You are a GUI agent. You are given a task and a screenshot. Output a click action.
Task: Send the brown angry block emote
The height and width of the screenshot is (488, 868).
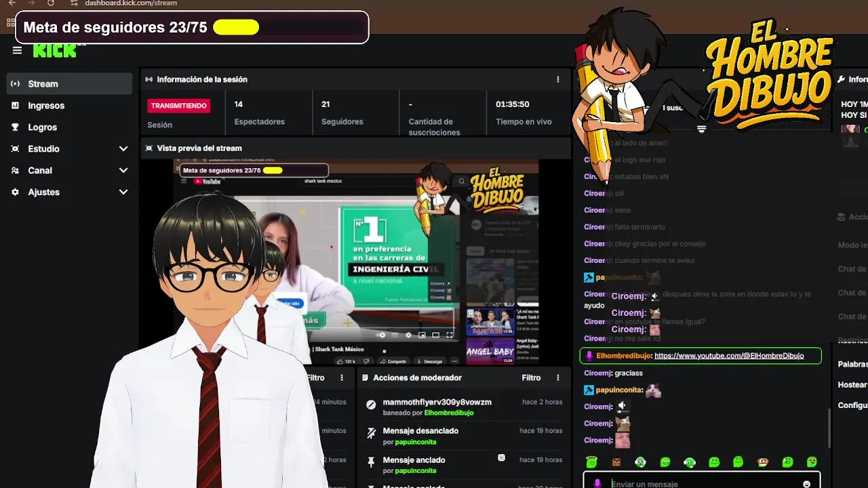point(616,462)
